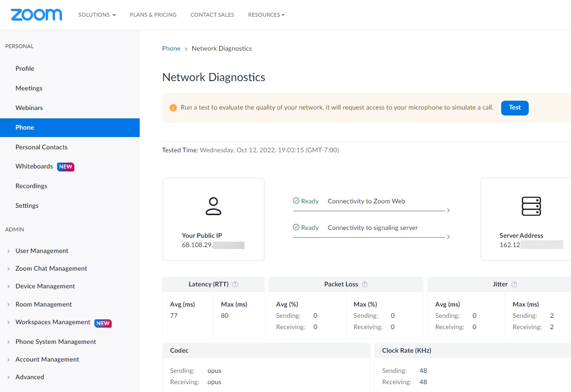Click the Packet Loss help icon
Image resolution: width=571 pixels, height=392 pixels.
pos(364,284)
